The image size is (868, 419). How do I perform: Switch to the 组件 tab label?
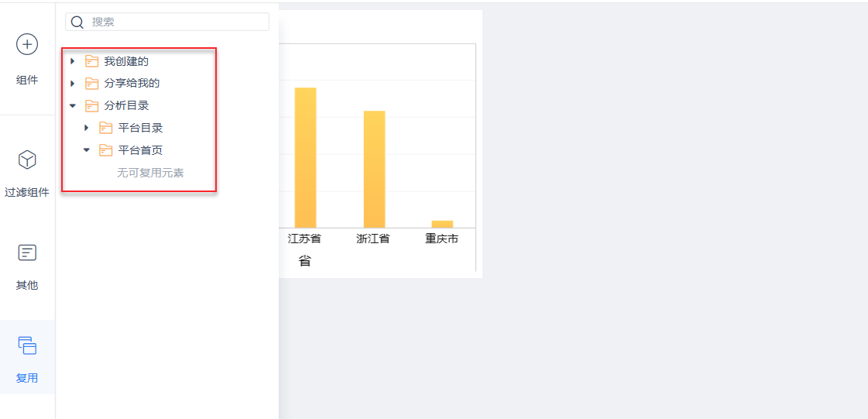click(27, 81)
